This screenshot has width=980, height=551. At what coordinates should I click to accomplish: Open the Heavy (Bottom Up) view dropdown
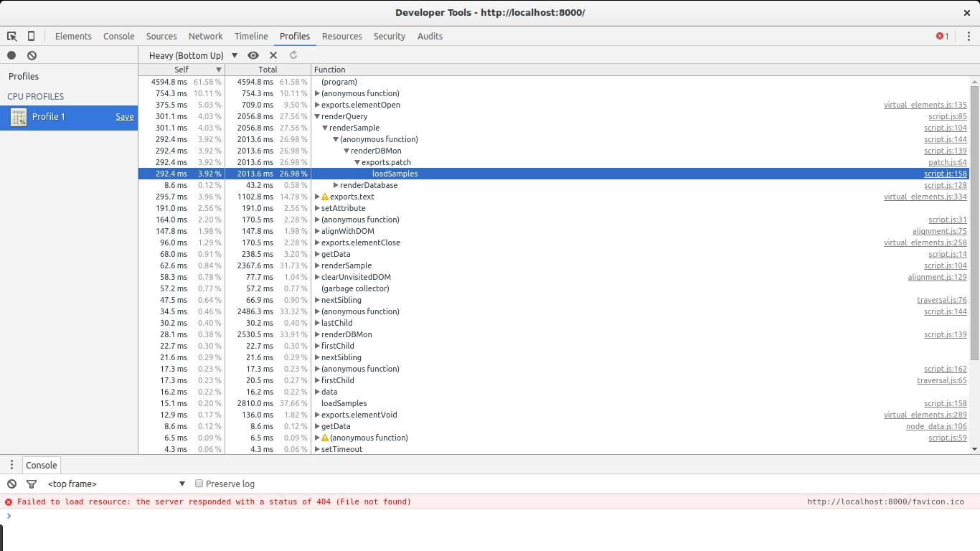click(x=192, y=55)
